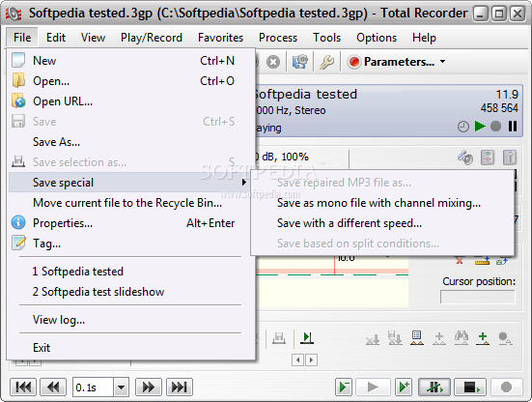The height and width of the screenshot is (402, 532).
Task: Click the Open URL globe folder icon
Action: [x=18, y=100]
